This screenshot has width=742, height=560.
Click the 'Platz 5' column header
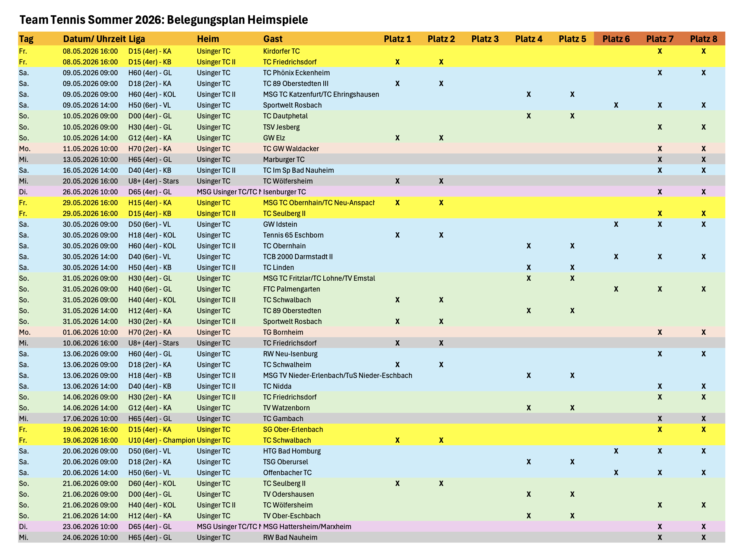(x=573, y=39)
